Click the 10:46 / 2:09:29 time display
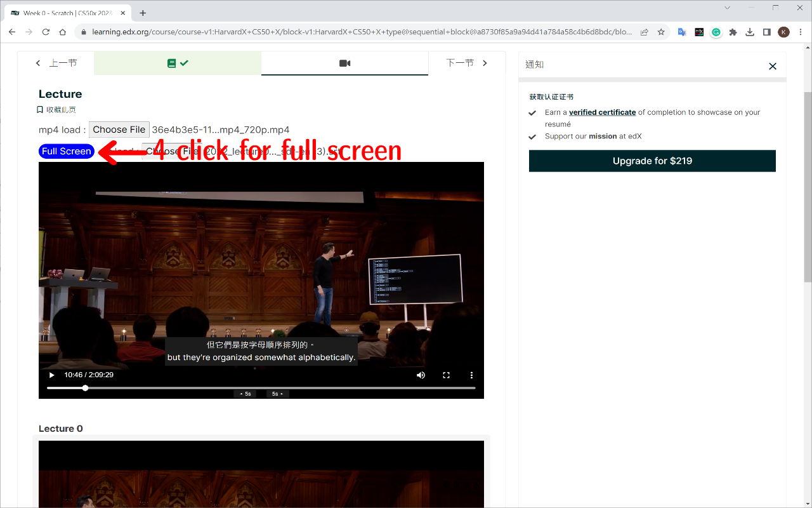 (89, 375)
